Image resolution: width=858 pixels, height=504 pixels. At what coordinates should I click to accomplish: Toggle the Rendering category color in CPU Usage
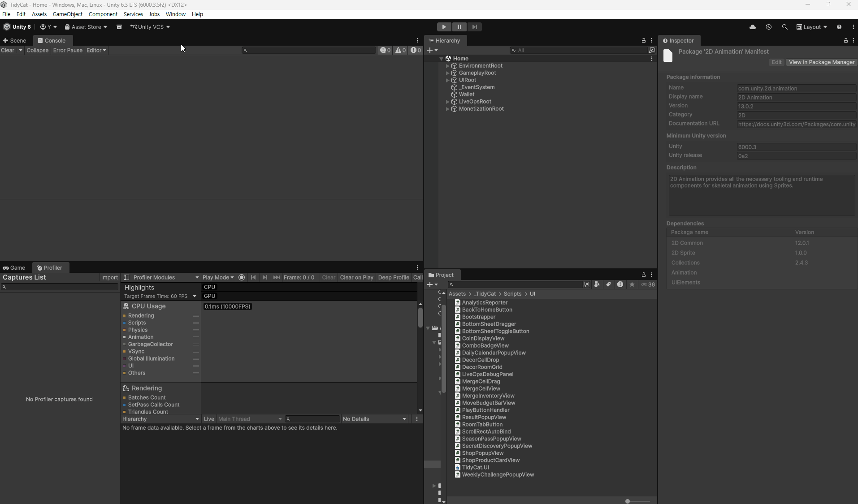click(124, 316)
